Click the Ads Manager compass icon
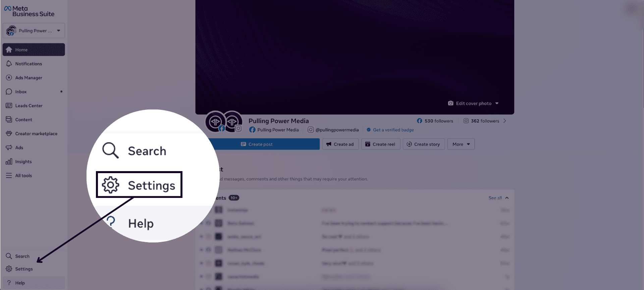The image size is (644, 290). 9,78
